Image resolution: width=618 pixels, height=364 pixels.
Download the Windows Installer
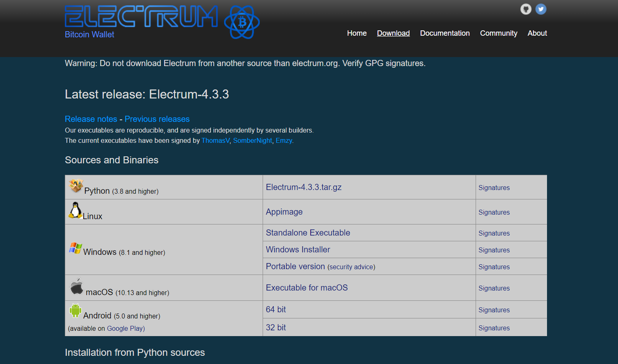point(298,250)
